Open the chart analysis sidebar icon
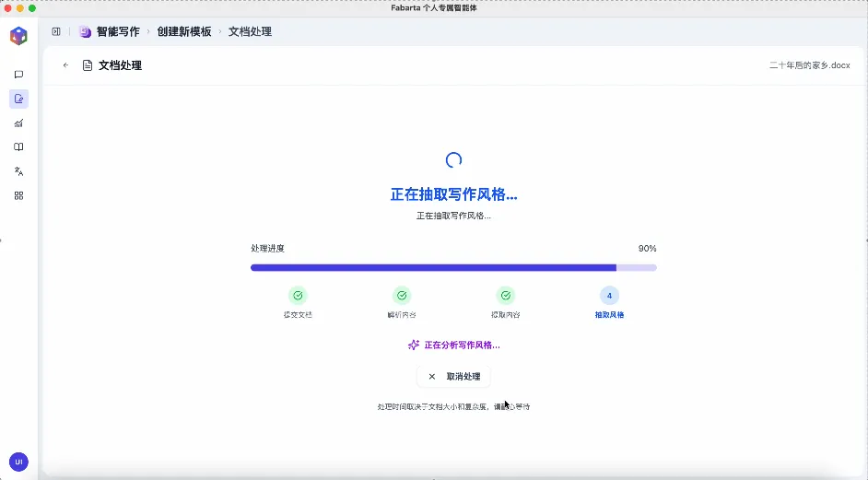 coord(18,123)
